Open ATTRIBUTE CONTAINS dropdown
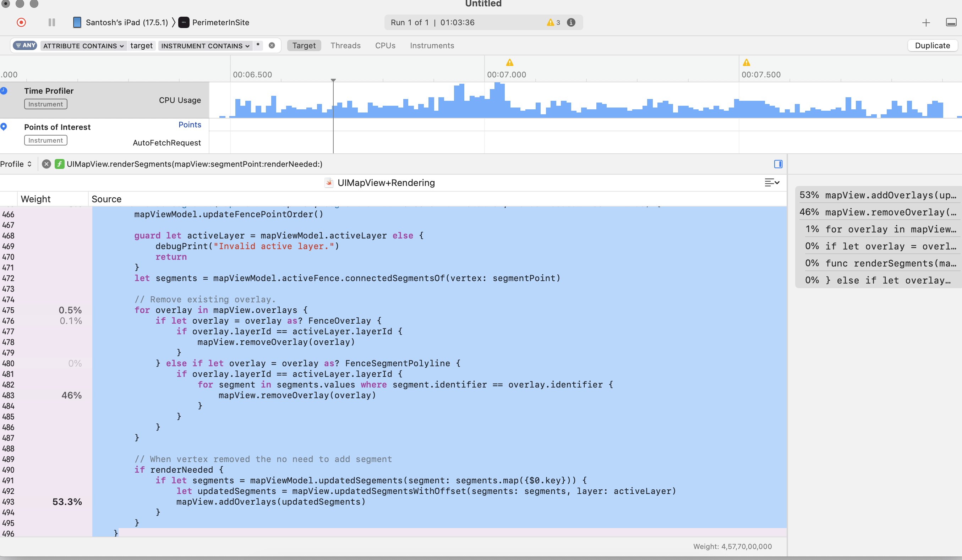 pyautogui.click(x=83, y=46)
